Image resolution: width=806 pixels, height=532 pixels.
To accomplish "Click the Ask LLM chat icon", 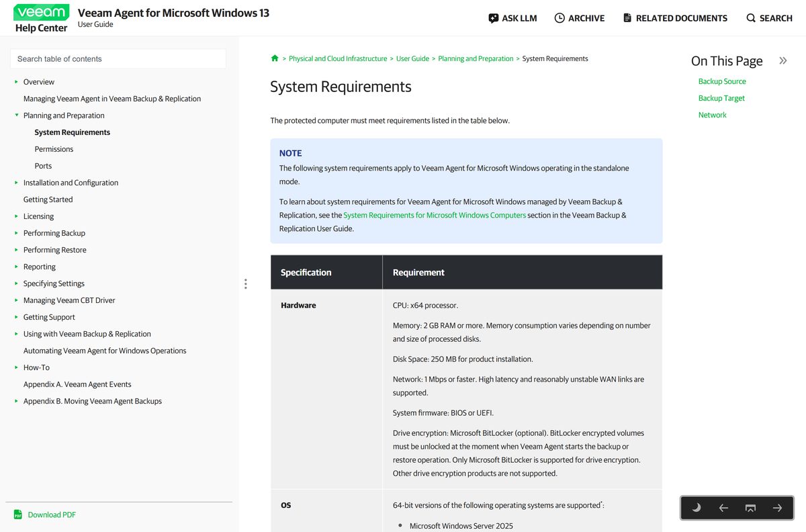I will (x=494, y=18).
